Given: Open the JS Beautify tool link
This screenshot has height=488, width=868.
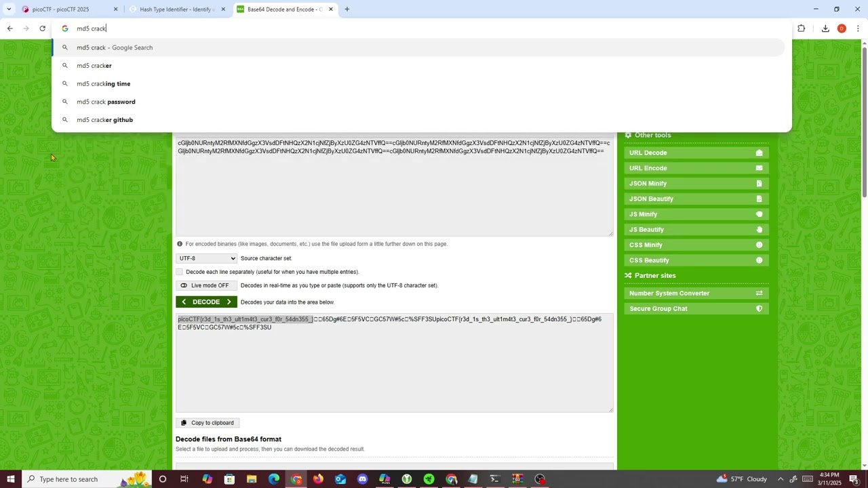Looking at the screenshot, I should (696, 230).
